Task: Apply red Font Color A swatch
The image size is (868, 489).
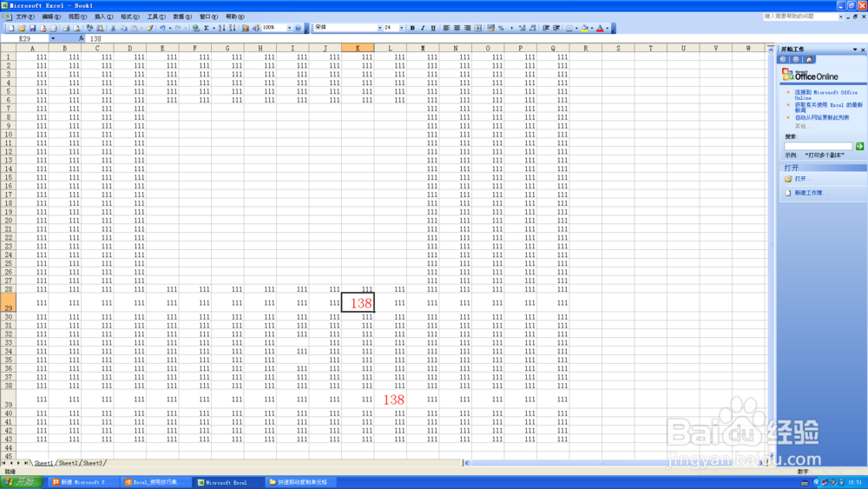Action: pos(600,28)
